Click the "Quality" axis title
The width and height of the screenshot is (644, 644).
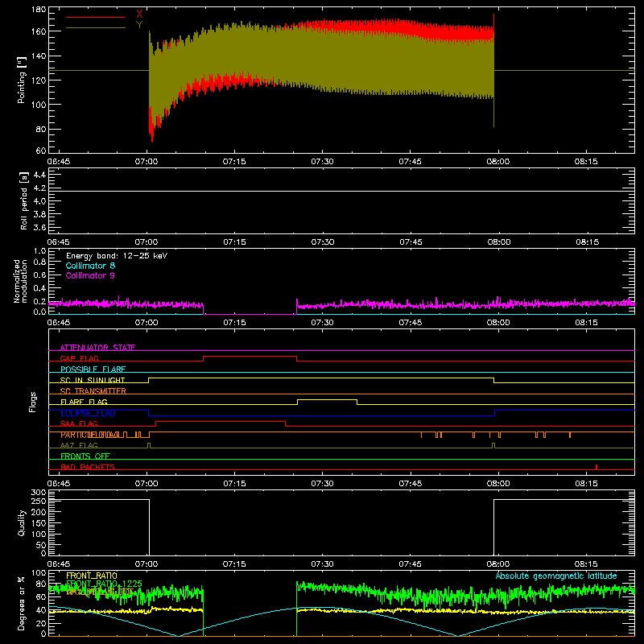[x=22, y=522]
